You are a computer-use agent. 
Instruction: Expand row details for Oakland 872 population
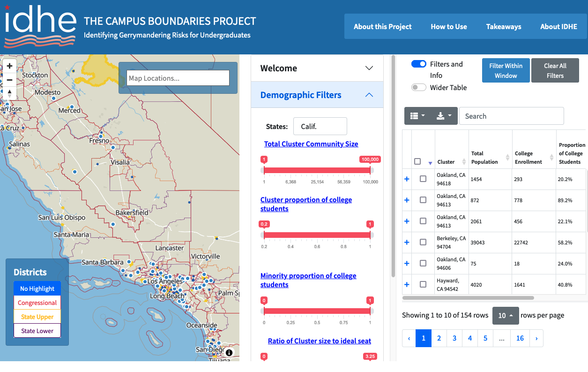tap(407, 200)
